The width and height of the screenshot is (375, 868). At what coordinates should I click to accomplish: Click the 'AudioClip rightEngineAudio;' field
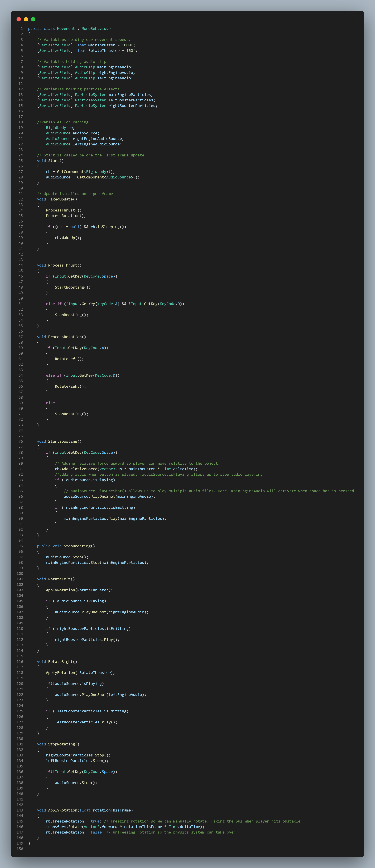(x=86, y=72)
